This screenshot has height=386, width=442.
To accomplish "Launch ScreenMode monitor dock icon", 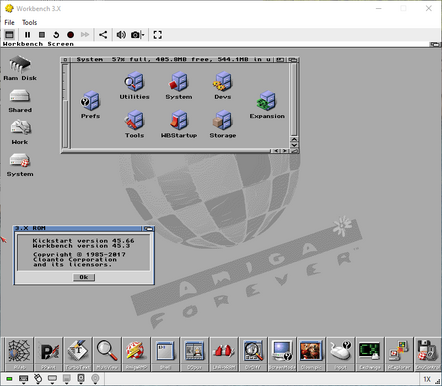I will point(282,354).
